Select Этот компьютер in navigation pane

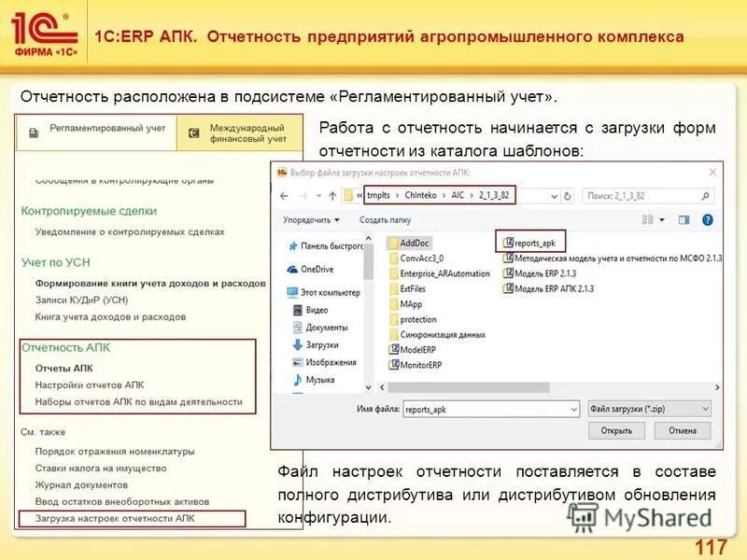point(323,292)
